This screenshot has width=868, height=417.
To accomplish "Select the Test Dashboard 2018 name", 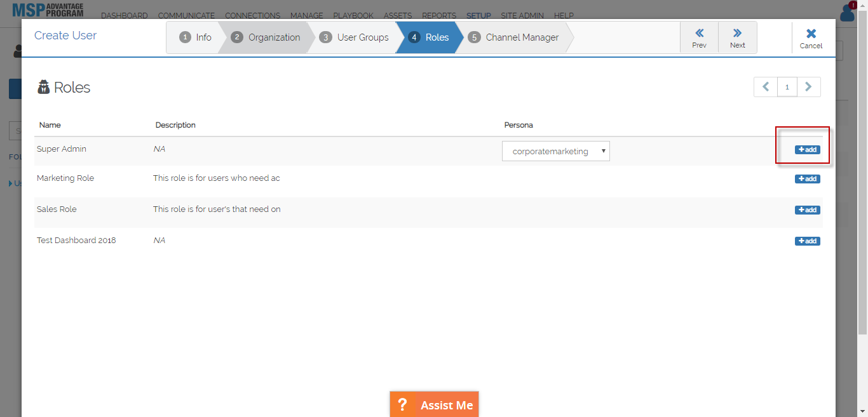I will tap(76, 241).
